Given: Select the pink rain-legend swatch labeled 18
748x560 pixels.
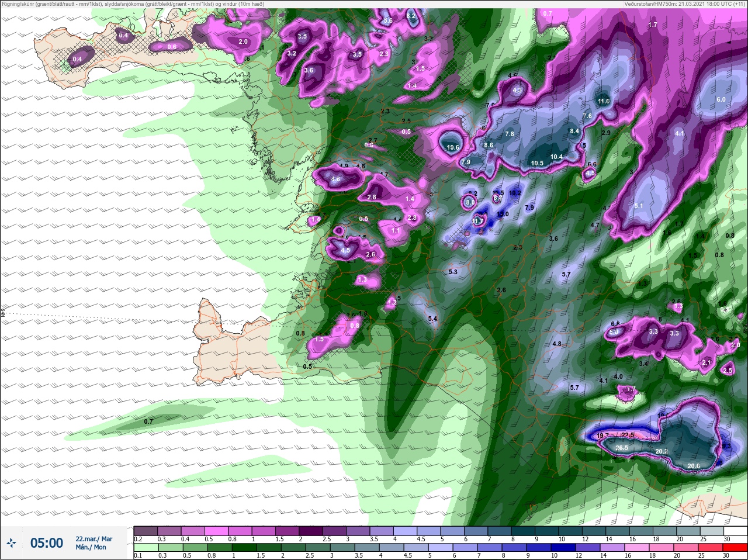Looking at the screenshot, I should (662, 548).
